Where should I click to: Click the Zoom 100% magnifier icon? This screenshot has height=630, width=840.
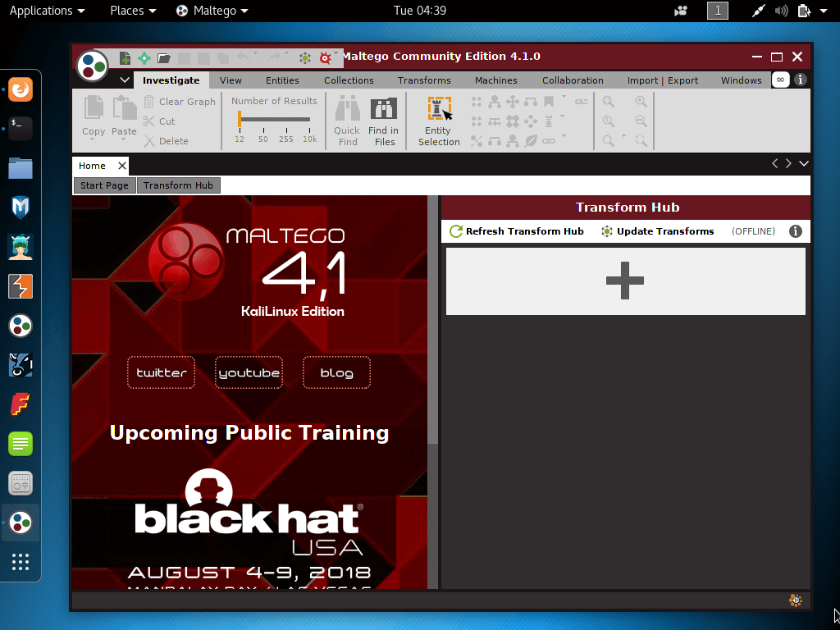pyautogui.click(x=609, y=121)
